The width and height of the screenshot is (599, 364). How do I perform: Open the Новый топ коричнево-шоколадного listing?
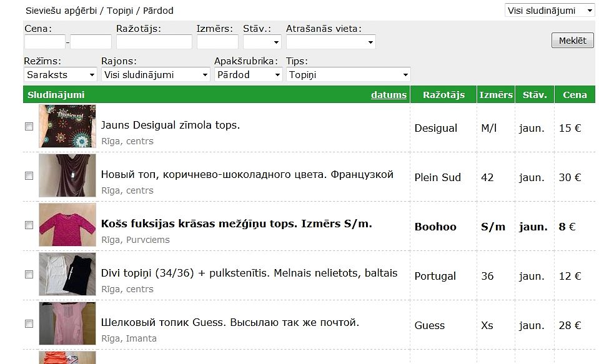247,175
